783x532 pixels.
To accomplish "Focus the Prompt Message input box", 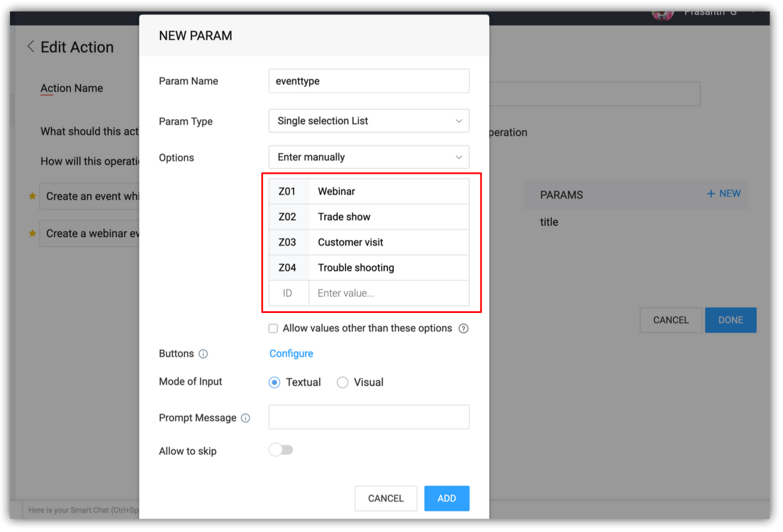I will [x=369, y=417].
